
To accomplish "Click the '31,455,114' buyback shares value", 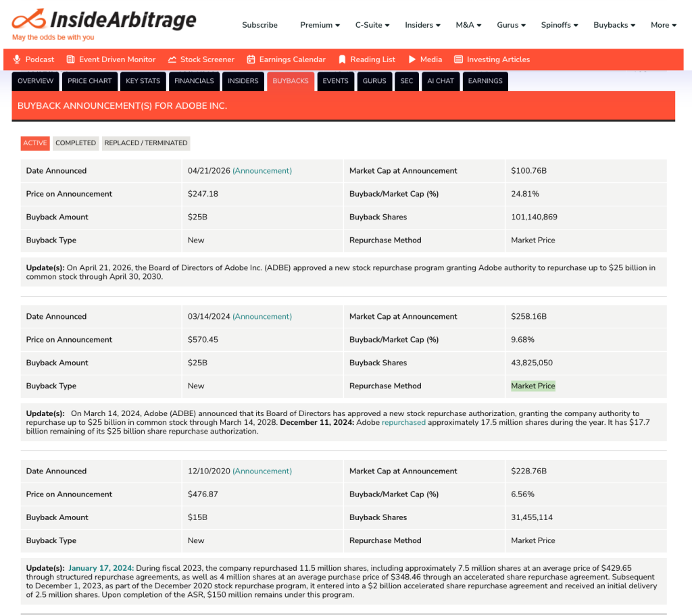I will pyautogui.click(x=532, y=517).
